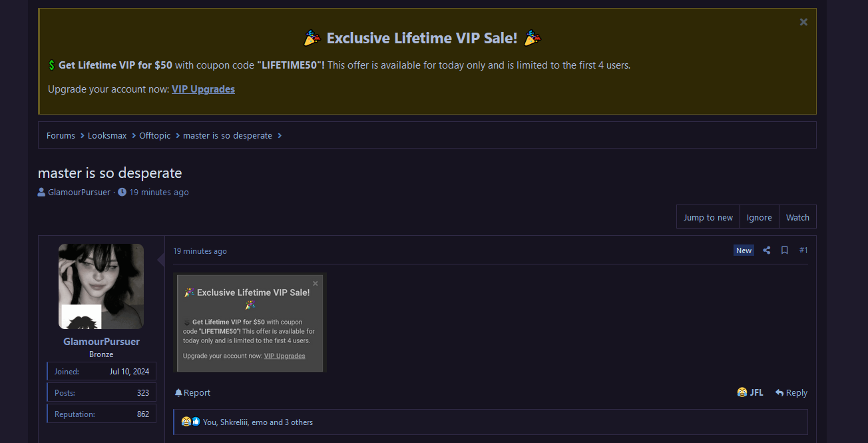Enlarge the attached VIP sale screenshot
The width and height of the screenshot is (868, 443).
pos(250,322)
